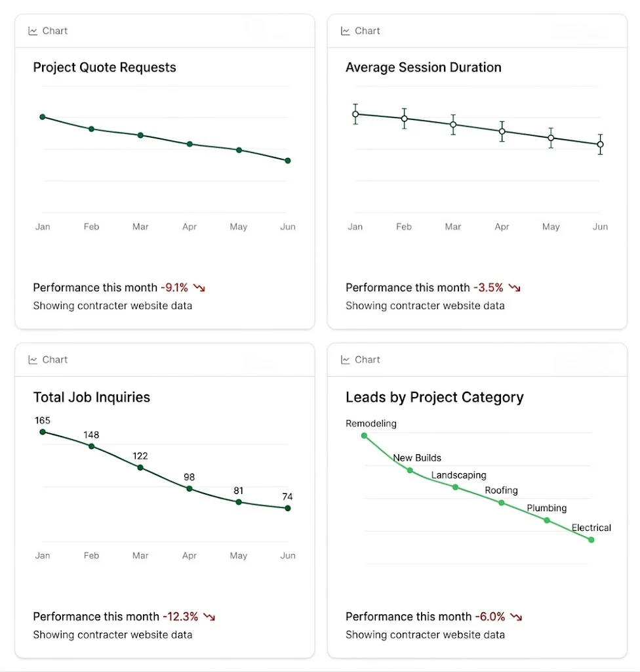Select the Jun data point in Project Quote Requests
640x672 pixels.
tap(288, 161)
